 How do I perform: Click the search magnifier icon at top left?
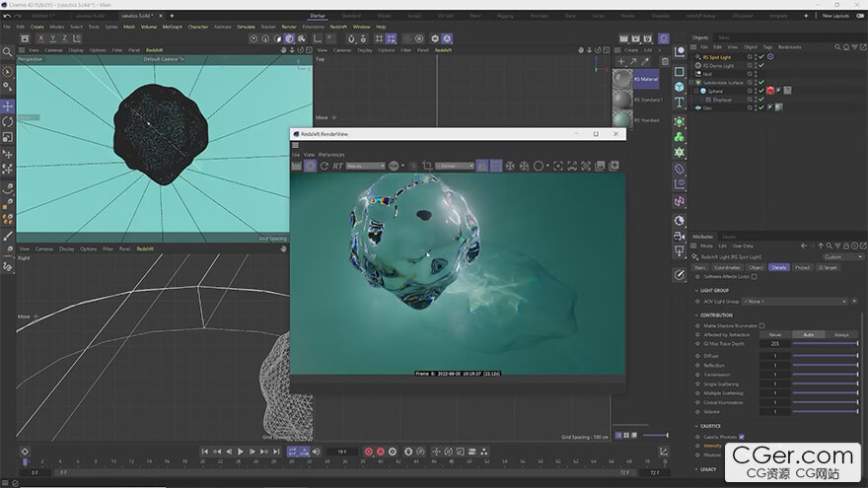pyautogui.click(x=8, y=51)
